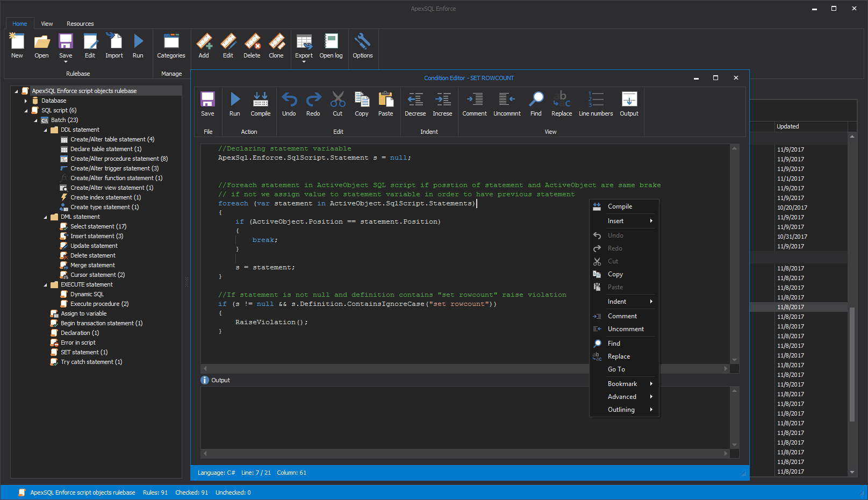
Task: Choose Replace from the context menu
Action: click(x=625, y=356)
